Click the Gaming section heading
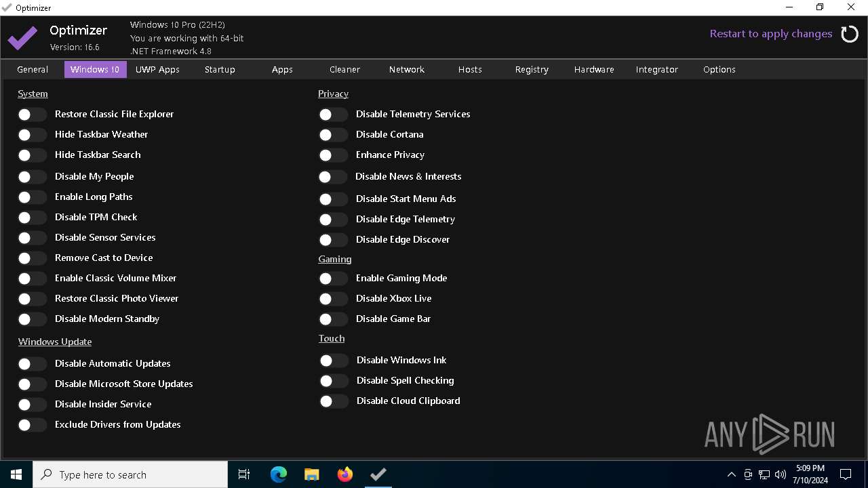Image resolution: width=868 pixels, height=488 pixels. pyautogui.click(x=335, y=259)
